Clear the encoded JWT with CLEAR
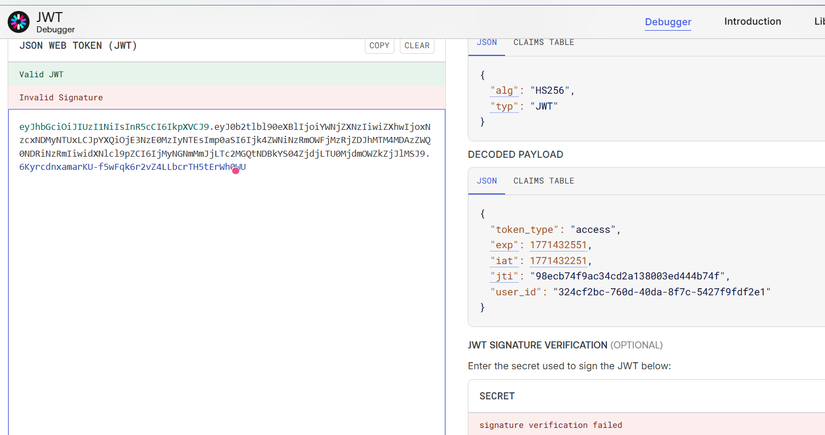 (417, 46)
